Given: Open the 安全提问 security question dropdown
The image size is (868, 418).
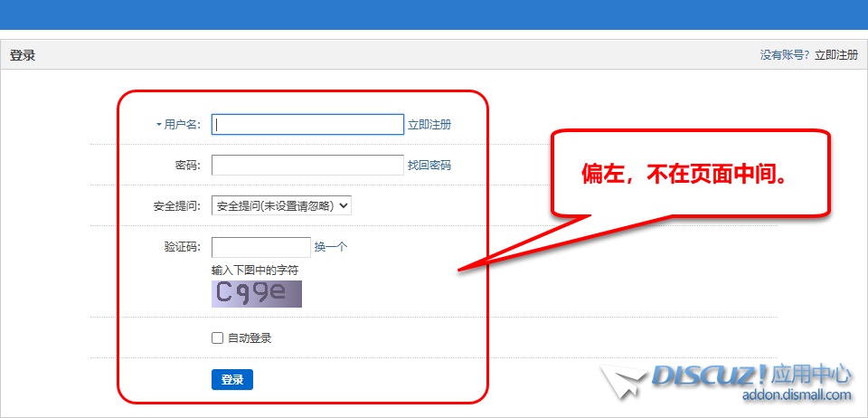Looking at the screenshot, I should point(281,205).
